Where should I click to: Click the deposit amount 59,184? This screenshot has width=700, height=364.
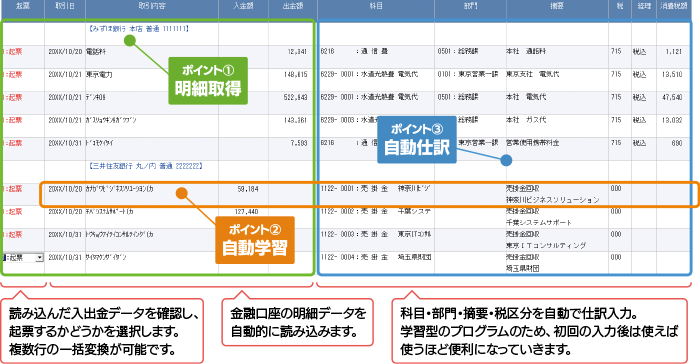248,189
